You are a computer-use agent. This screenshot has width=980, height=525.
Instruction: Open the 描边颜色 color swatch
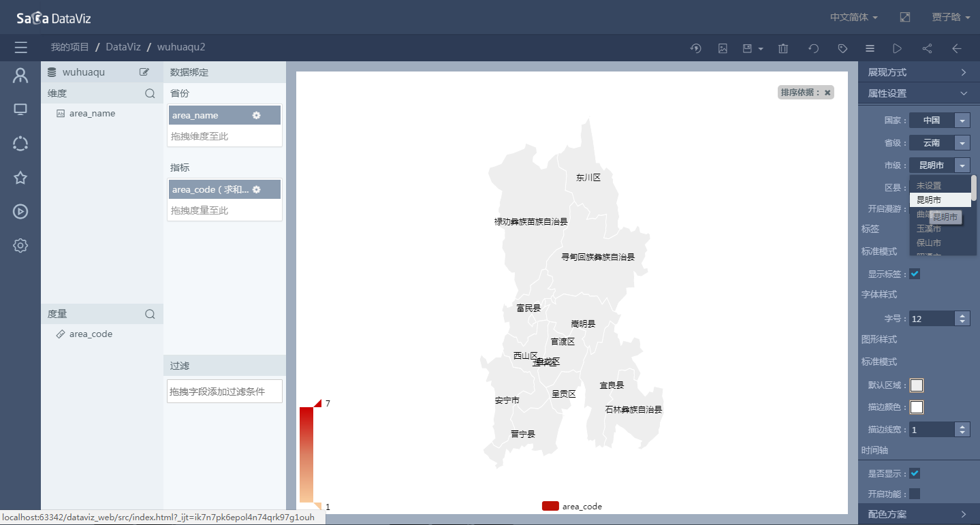[x=917, y=407]
